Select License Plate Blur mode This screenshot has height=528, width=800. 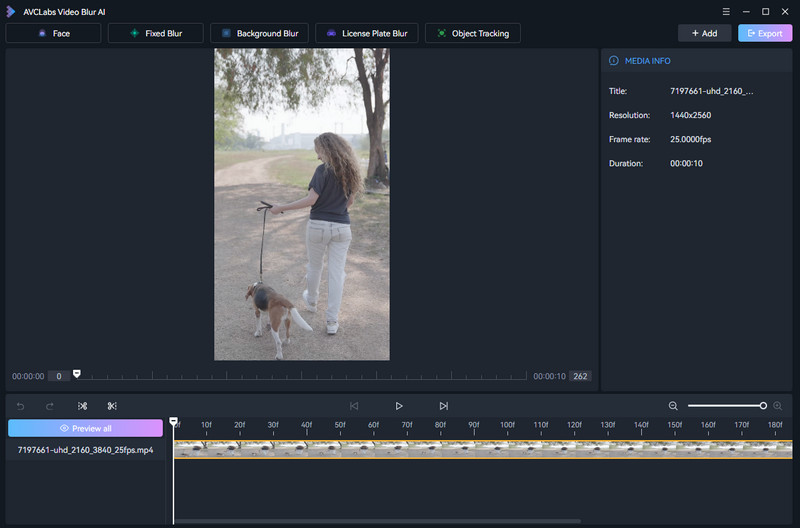[366, 33]
